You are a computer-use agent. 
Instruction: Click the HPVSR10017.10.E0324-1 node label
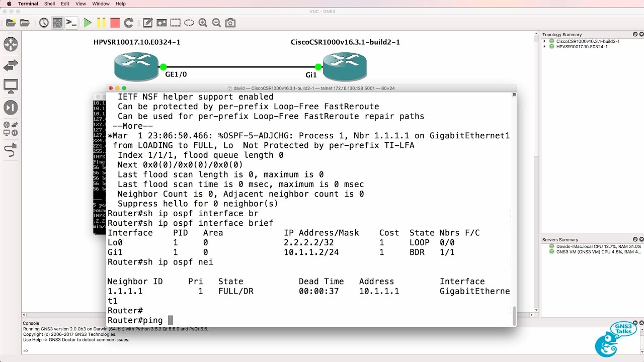pyautogui.click(x=137, y=42)
